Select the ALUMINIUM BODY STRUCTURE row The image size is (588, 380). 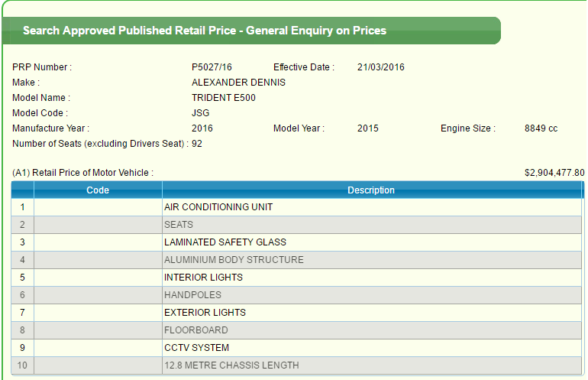pos(234,260)
